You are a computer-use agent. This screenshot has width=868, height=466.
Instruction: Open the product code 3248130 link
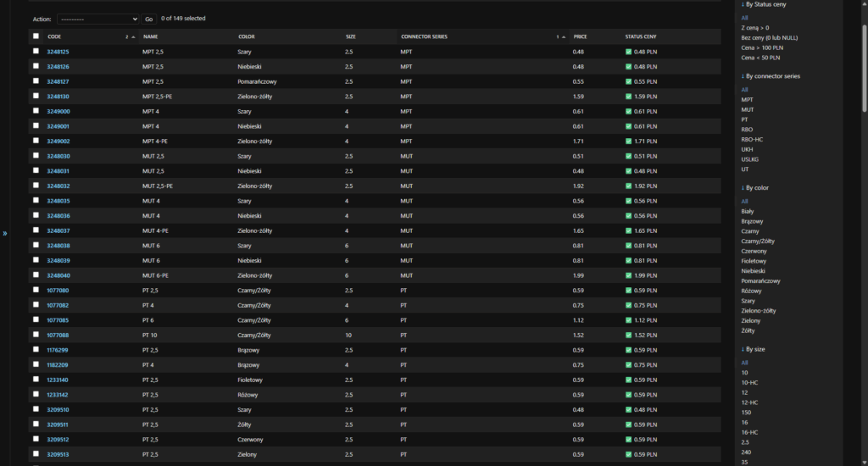tap(58, 97)
